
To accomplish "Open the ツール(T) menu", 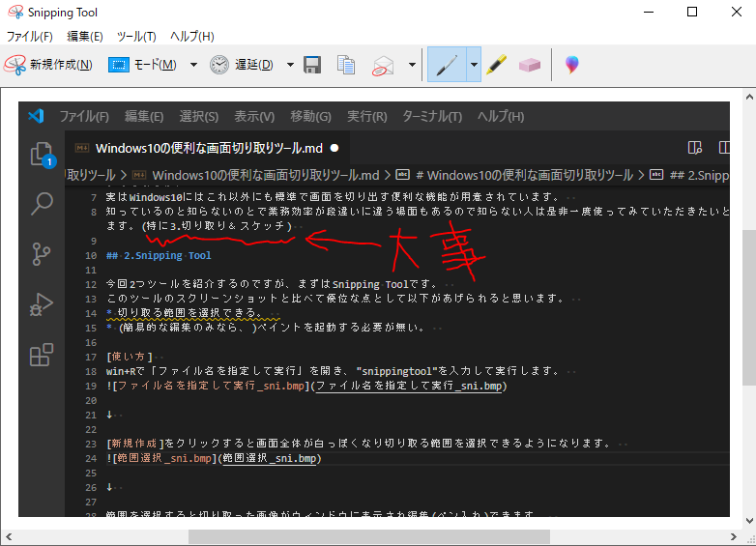I will click(x=136, y=36).
